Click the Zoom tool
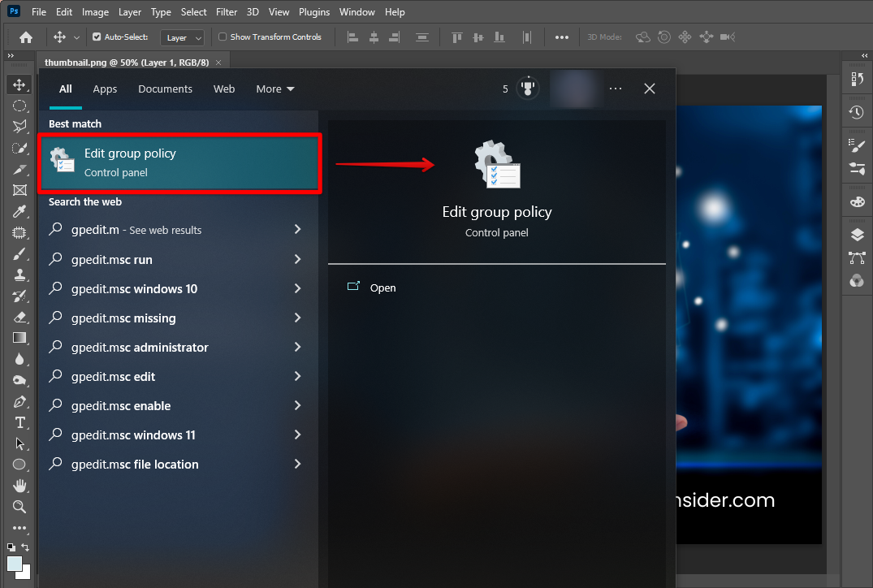The width and height of the screenshot is (873, 588). pos(19,507)
